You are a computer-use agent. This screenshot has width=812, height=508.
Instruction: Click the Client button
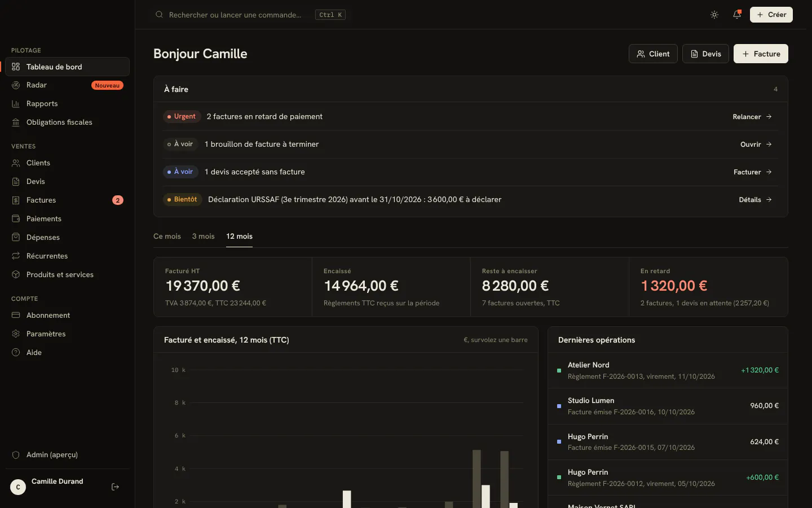[653, 54]
